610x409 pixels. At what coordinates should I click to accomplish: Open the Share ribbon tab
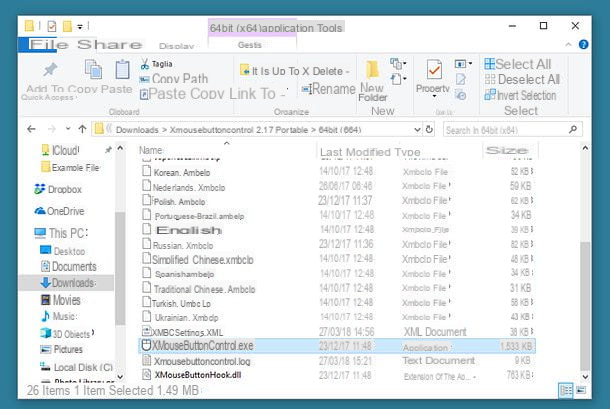coord(109,45)
